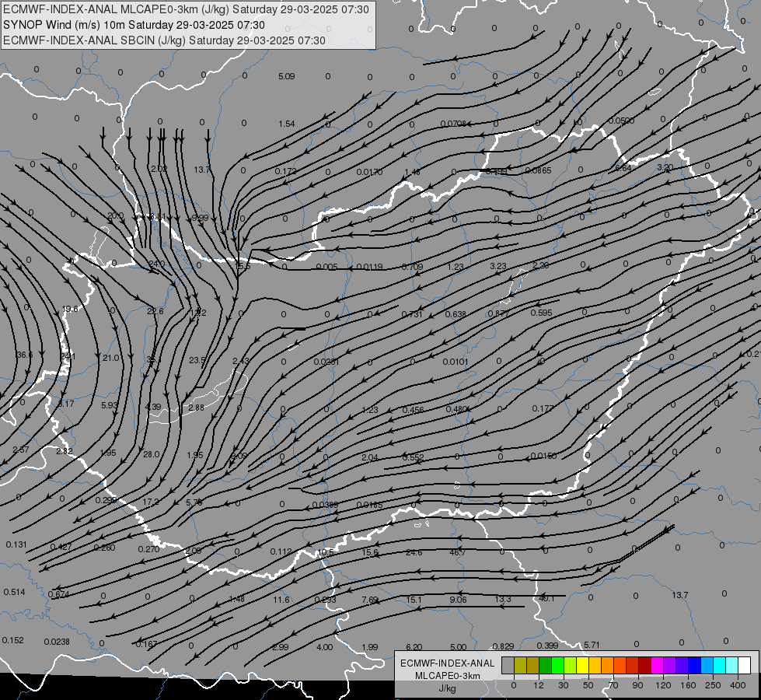Select the grid value 2.99

pyautogui.click(x=281, y=647)
